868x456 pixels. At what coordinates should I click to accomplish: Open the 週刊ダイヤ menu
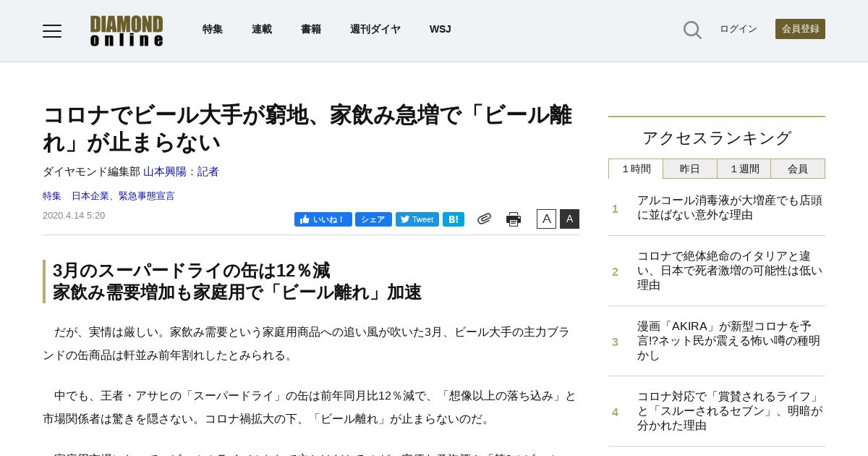tap(375, 29)
